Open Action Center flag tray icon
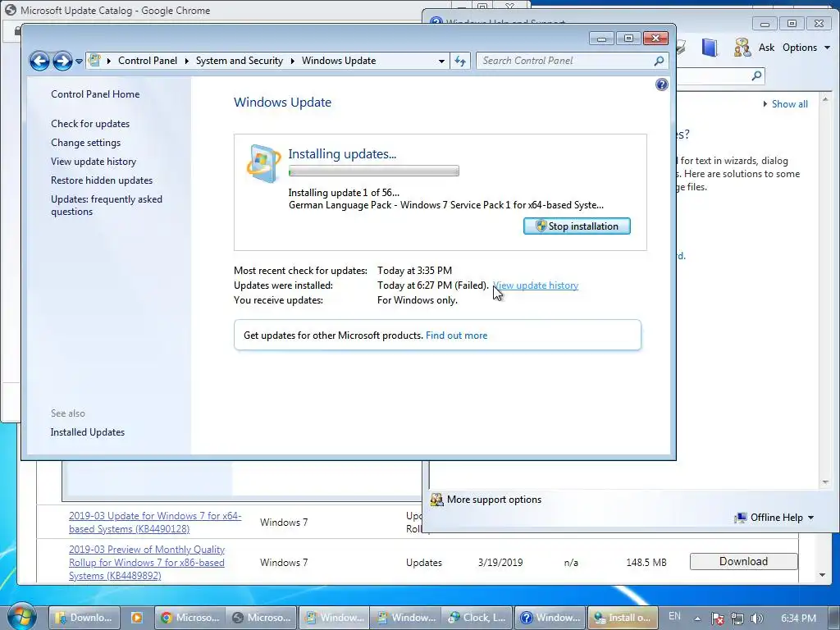 point(718,619)
